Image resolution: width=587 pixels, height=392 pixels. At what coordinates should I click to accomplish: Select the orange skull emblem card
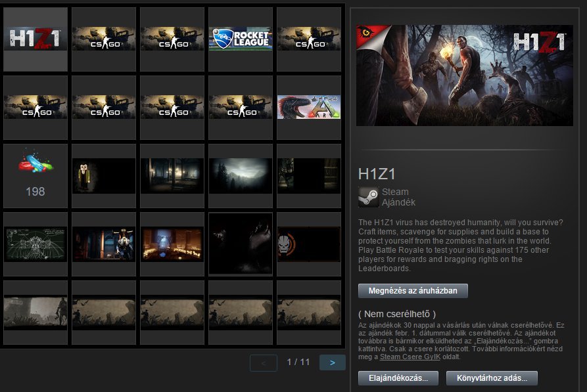(x=309, y=244)
